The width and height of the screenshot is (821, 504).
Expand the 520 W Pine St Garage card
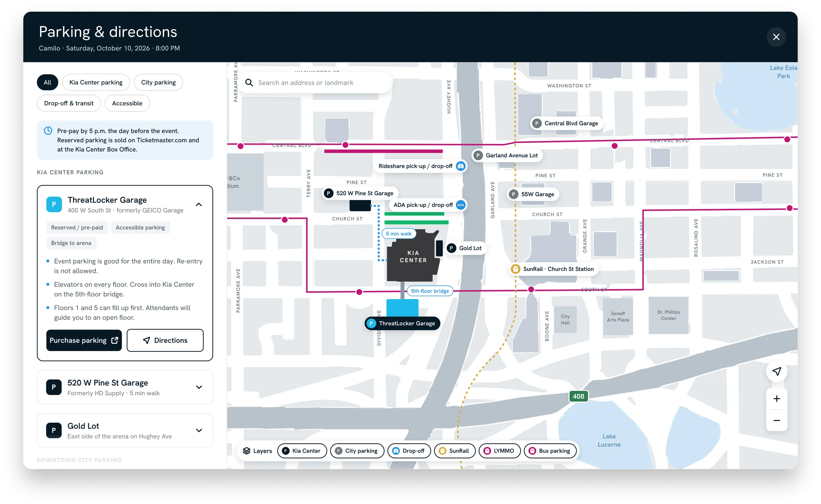(199, 387)
